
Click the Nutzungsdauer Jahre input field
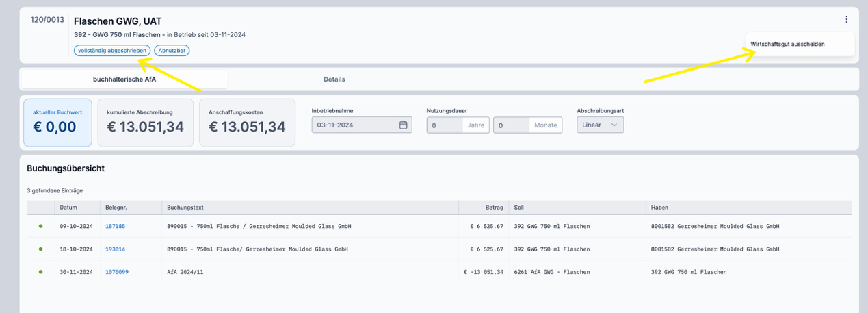point(445,125)
